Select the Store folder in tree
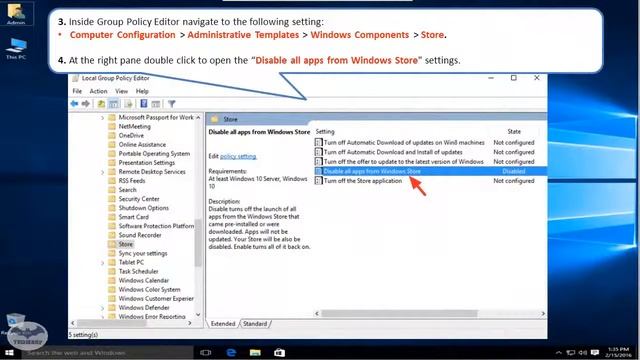The image size is (640, 360). 125,244
